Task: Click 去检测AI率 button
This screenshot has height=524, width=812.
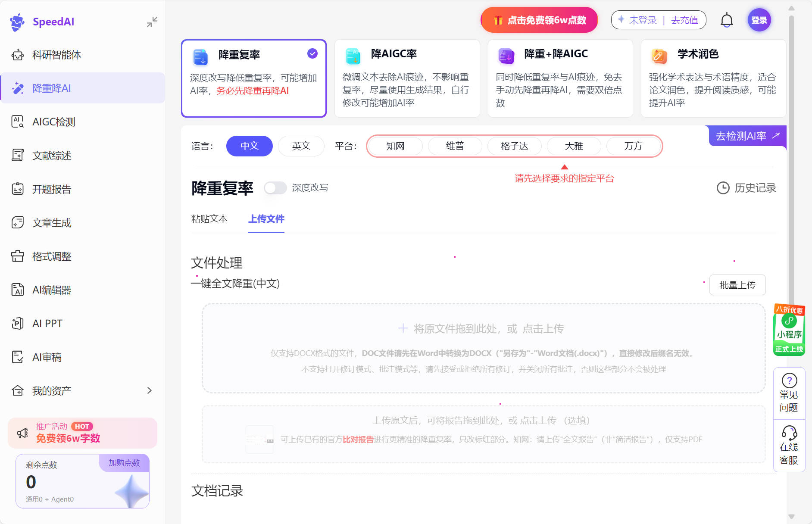Action: [748, 136]
